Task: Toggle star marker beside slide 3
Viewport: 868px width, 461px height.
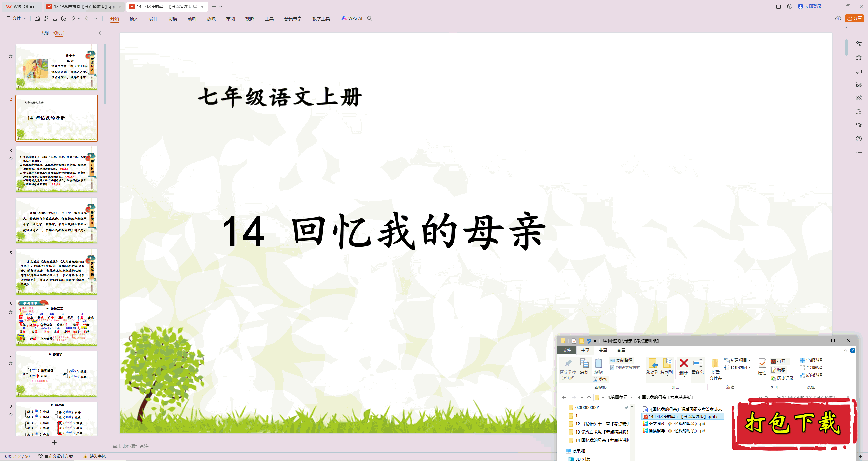Action: click(x=11, y=159)
